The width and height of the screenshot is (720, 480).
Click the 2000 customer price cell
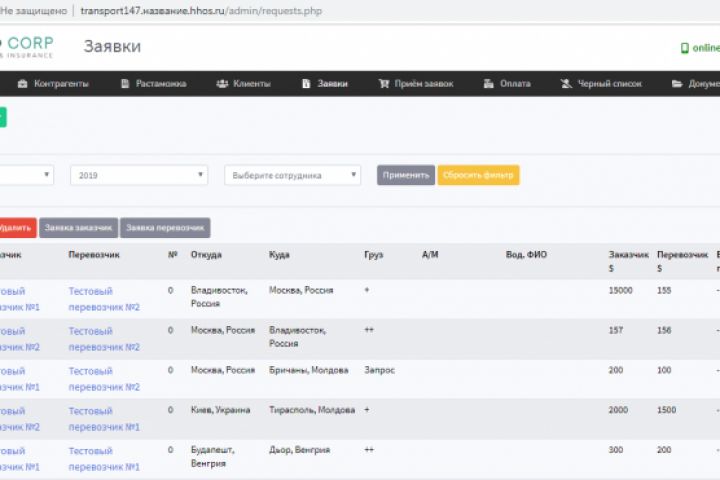click(618, 410)
